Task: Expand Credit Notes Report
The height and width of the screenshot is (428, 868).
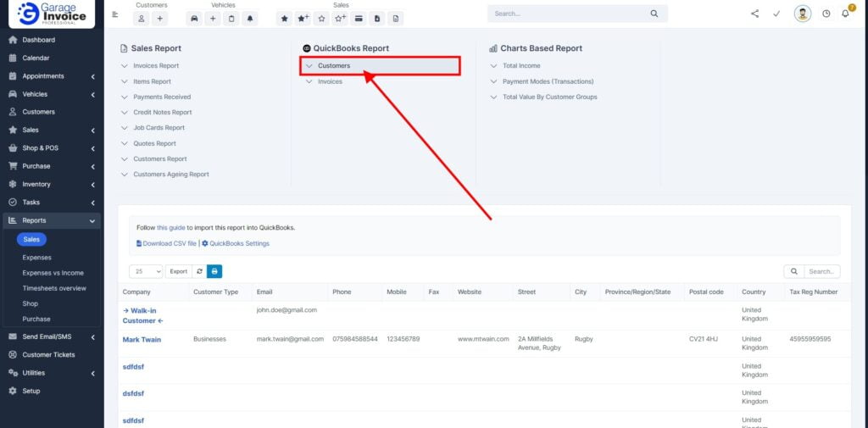Action: (162, 113)
